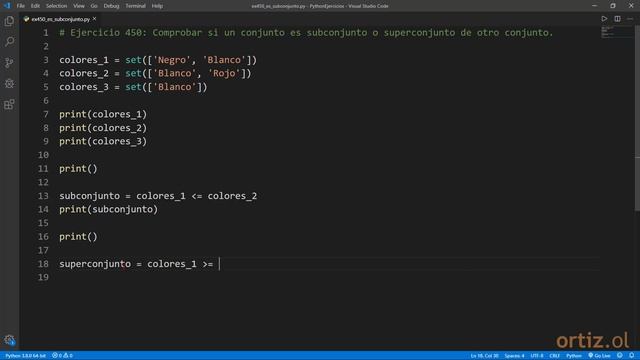This screenshot has height=360, width=640.
Task: Click Ln 18, Col 30 cursor position
Action: tap(484, 356)
